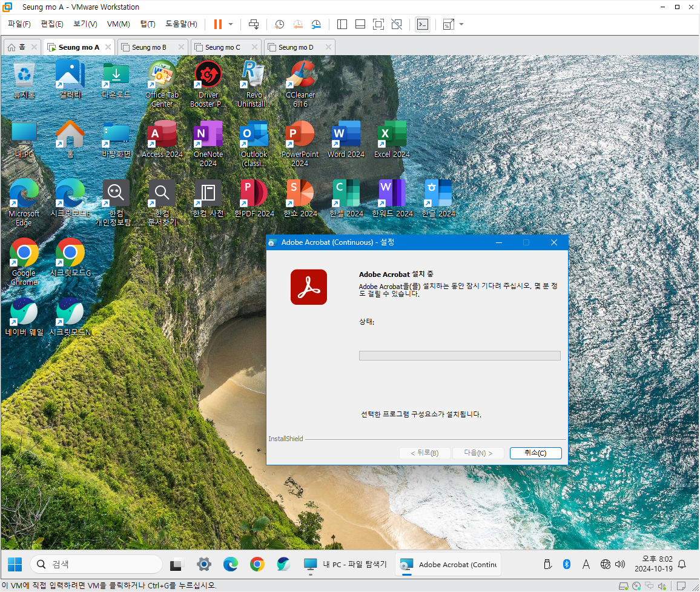
Task: Select the Excel 2024 desktop icon
Action: [x=392, y=139]
